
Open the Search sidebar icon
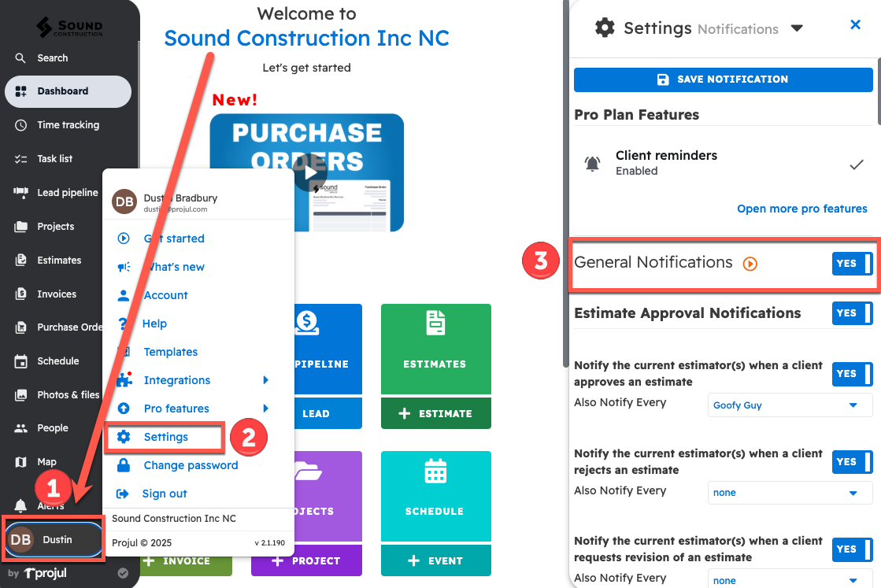coord(20,57)
